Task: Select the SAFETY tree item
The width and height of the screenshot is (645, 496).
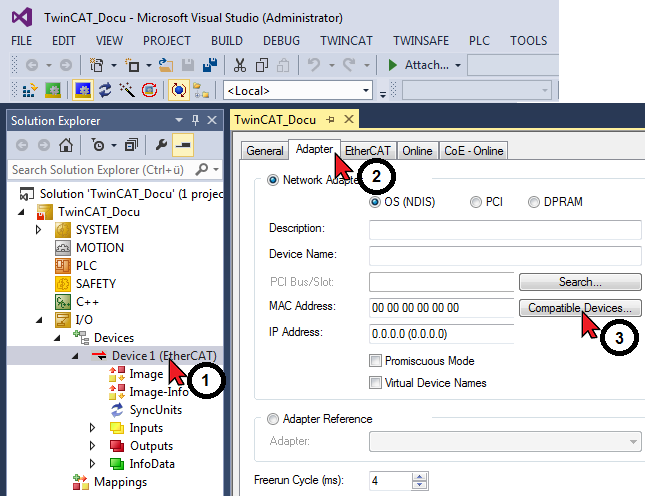Action: 96,284
